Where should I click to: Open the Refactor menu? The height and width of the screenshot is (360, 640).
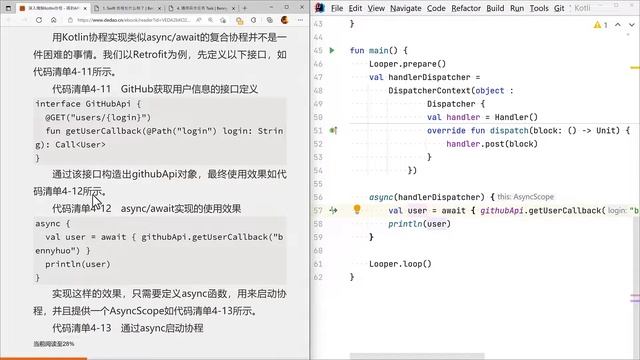point(466,8)
